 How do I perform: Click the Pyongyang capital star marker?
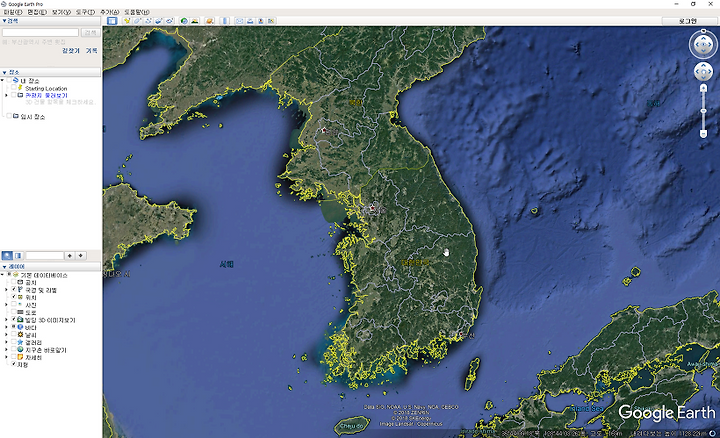tap(323, 130)
